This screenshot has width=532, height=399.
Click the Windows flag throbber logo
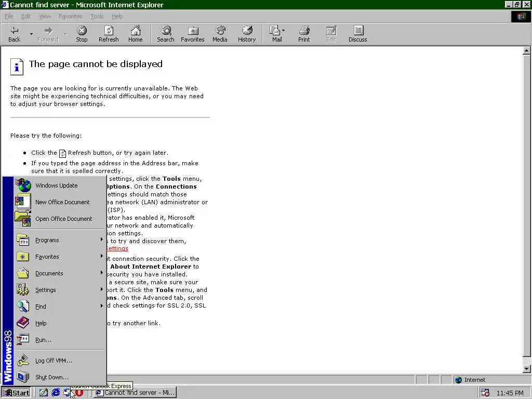pos(521,17)
